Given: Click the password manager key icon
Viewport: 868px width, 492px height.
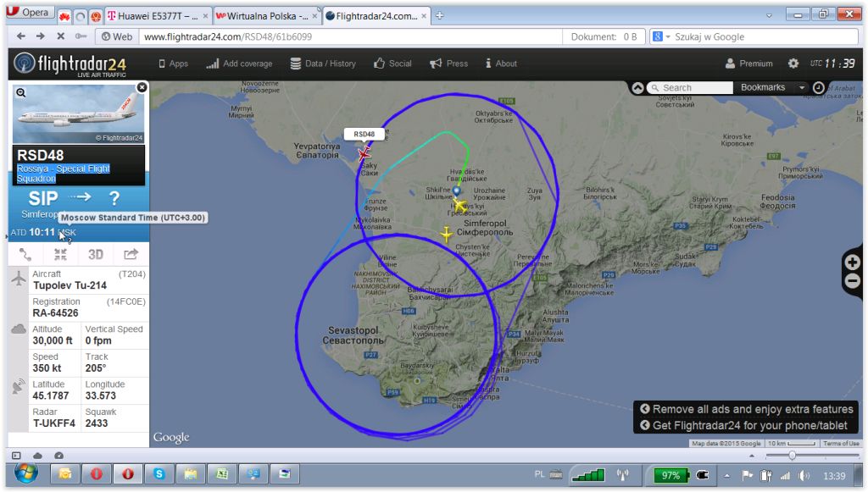Looking at the screenshot, I should (x=81, y=36).
